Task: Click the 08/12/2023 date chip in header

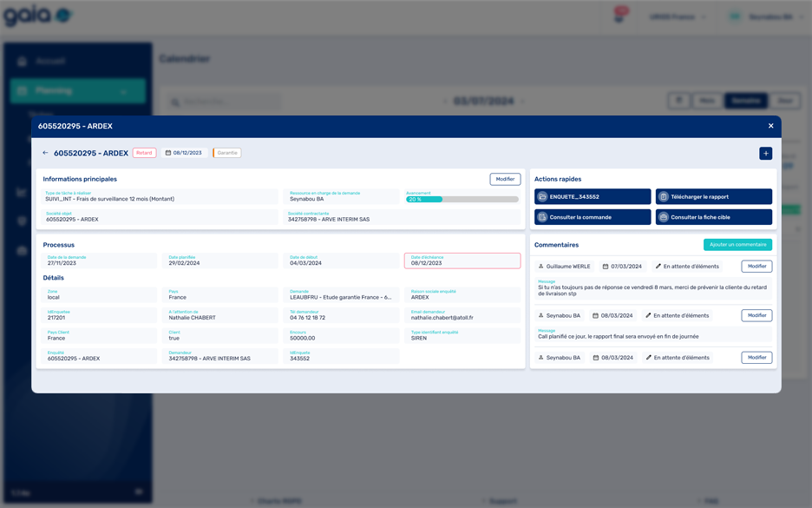Action: [184, 153]
